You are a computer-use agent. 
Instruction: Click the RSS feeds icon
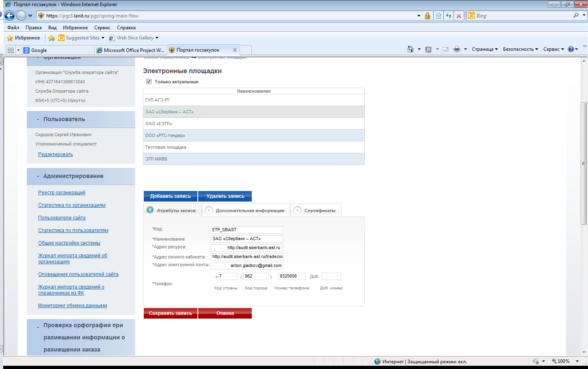[x=428, y=49]
